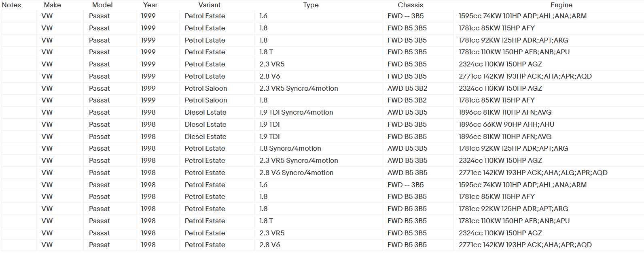
Task: Click the Type column header
Action: point(311,5)
